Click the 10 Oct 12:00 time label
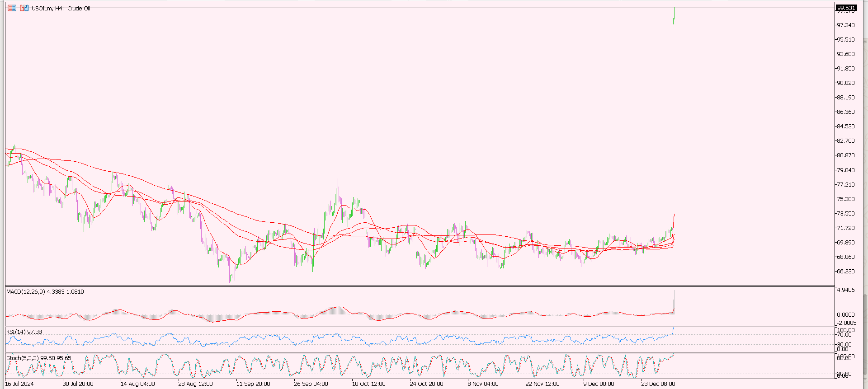868x389 pixels. click(369, 384)
